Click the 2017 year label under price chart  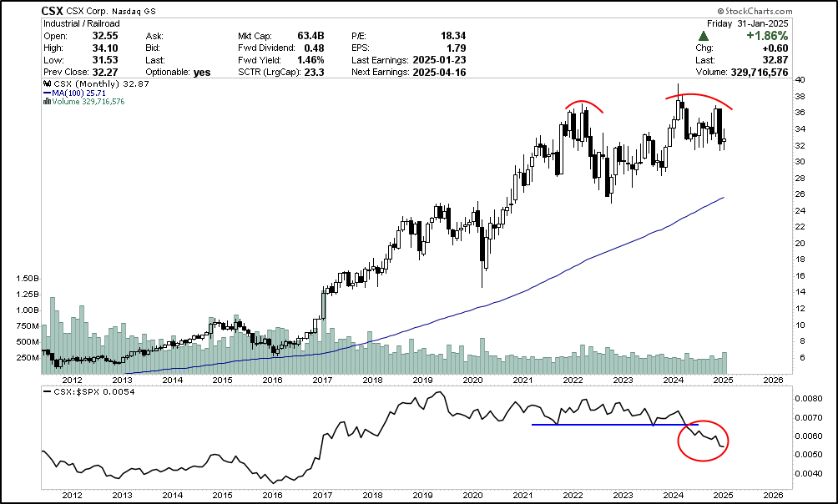coord(323,380)
